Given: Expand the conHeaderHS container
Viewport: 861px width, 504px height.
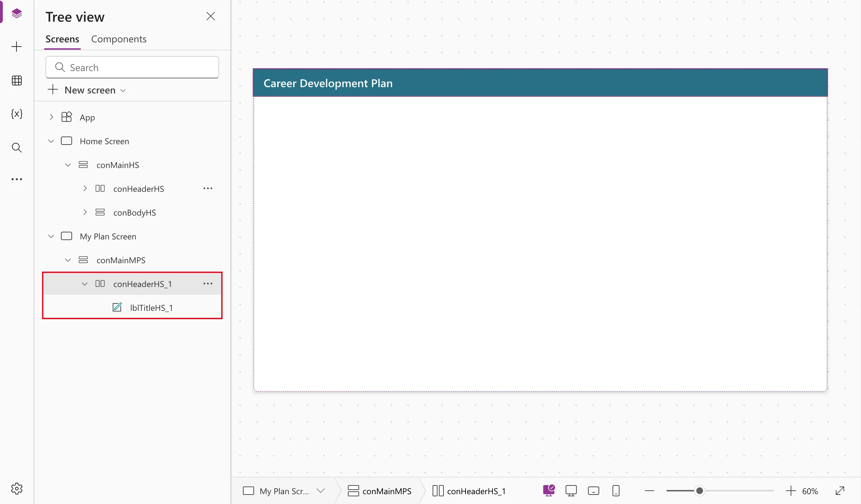Looking at the screenshot, I should pos(85,188).
